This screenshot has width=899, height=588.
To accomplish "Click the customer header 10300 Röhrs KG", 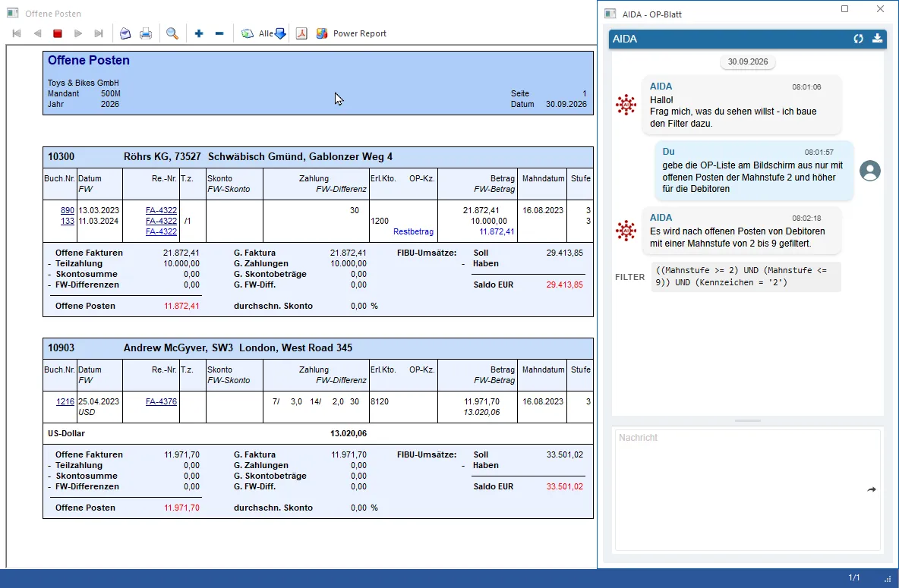I will point(318,156).
